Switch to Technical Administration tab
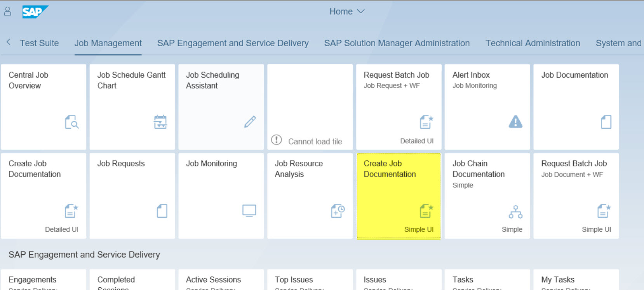The height and width of the screenshot is (290, 644). point(533,43)
